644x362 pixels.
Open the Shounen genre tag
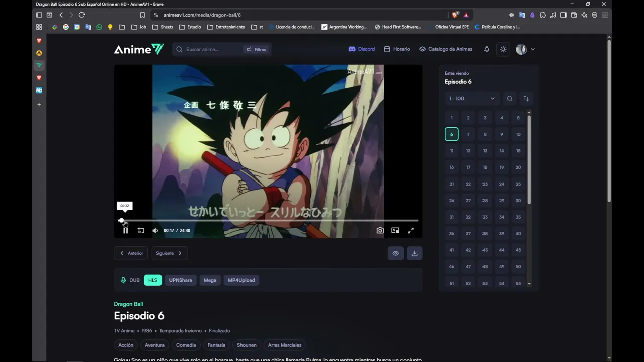coord(247,345)
